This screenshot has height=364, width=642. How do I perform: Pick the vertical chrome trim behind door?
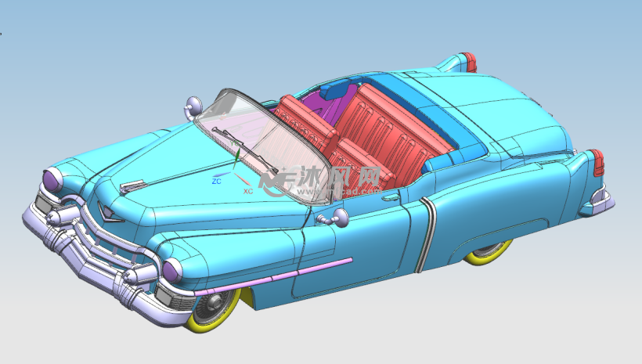424,235
